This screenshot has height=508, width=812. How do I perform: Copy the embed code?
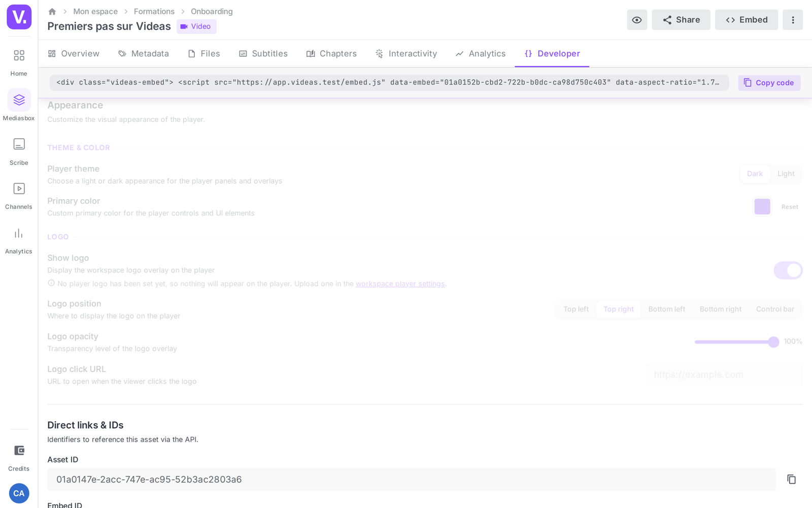(769, 83)
